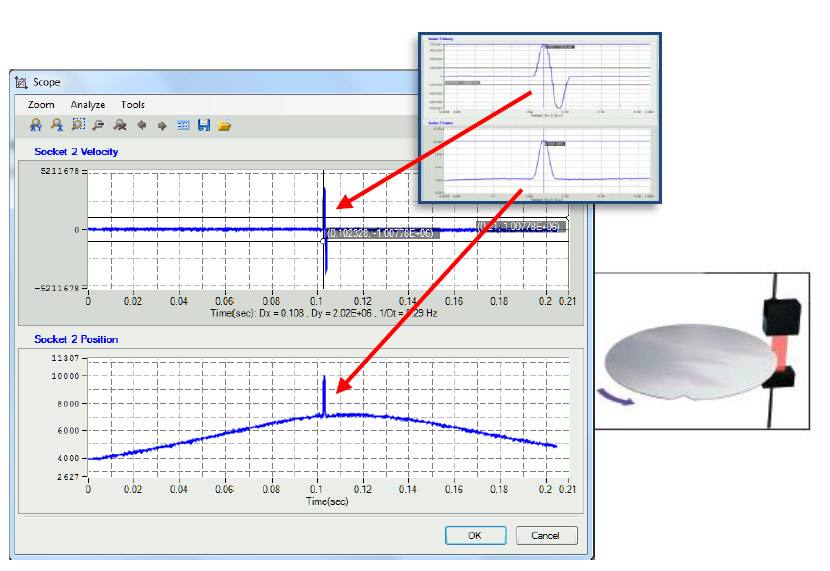Click the wafer sensor illustration image
The image size is (830, 571).
pos(702,350)
